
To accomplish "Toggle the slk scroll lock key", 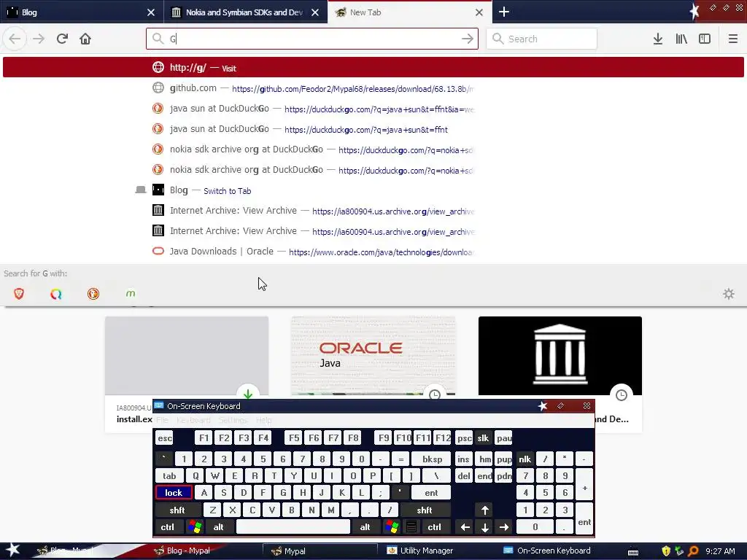I will (x=483, y=438).
